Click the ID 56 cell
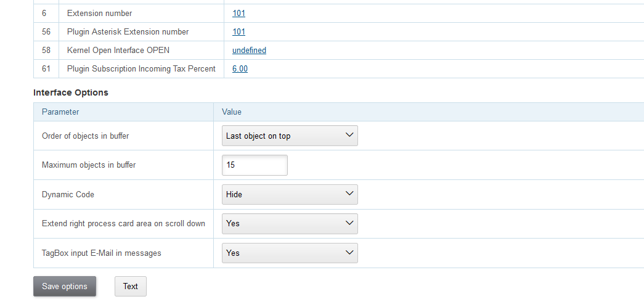 click(x=46, y=31)
